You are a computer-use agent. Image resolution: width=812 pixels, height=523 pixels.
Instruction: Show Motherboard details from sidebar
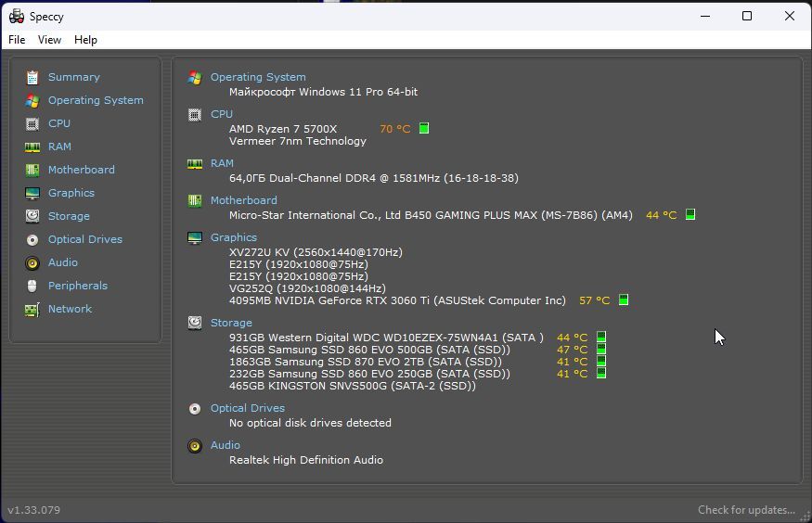82,170
